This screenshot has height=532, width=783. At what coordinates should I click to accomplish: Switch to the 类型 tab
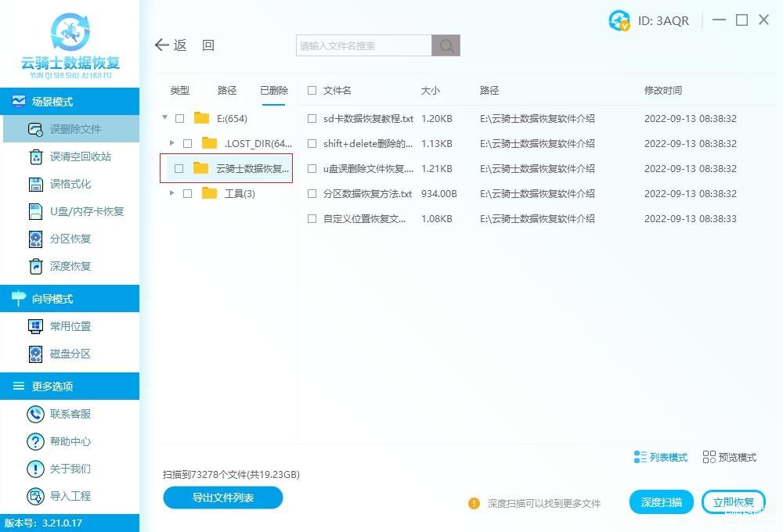[180, 90]
